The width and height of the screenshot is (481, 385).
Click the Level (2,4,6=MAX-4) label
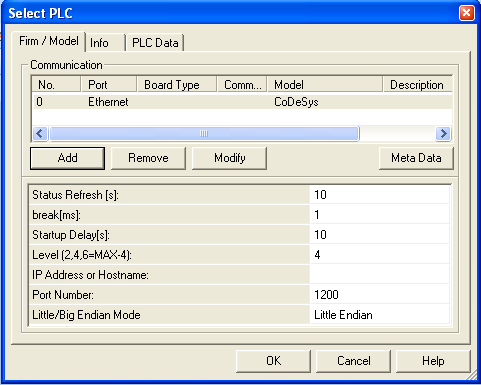pyautogui.click(x=82, y=255)
